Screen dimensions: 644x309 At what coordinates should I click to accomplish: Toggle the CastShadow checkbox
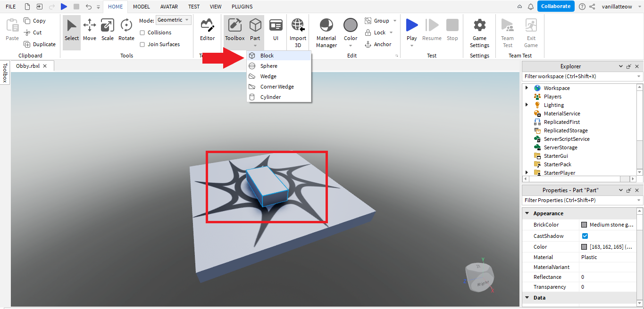point(585,236)
